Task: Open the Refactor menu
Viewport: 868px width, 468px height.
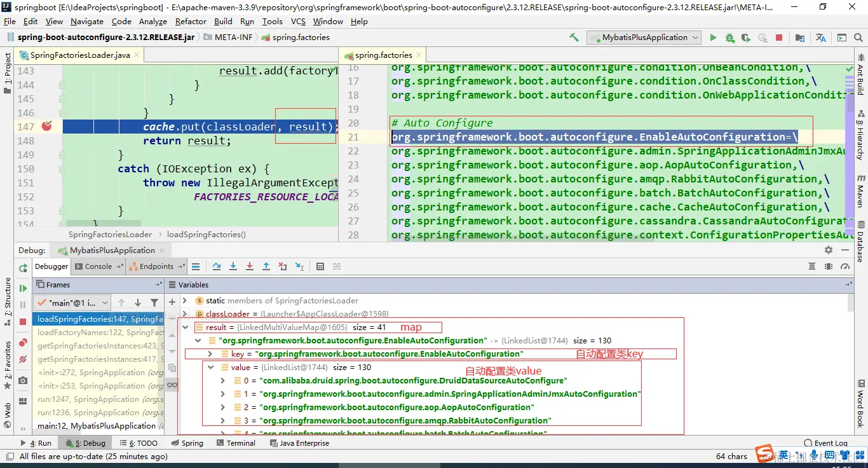Action: coord(191,21)
